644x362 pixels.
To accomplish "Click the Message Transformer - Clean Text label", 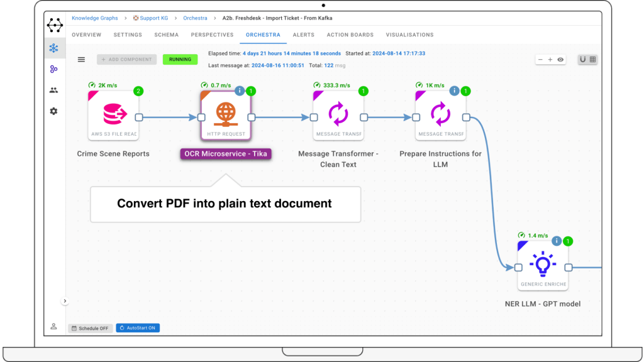I will point(338,159).
